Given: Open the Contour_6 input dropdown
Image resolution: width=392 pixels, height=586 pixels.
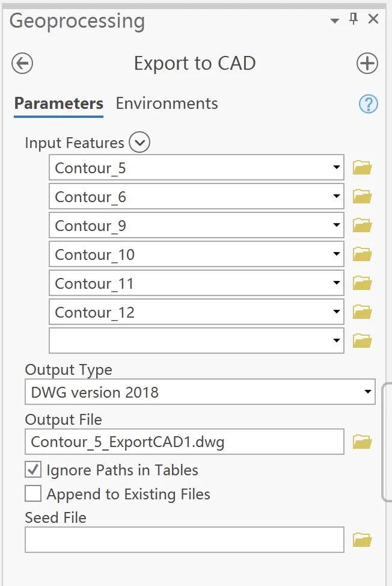Looking at the screenshot, I should [x=337, y=197].
